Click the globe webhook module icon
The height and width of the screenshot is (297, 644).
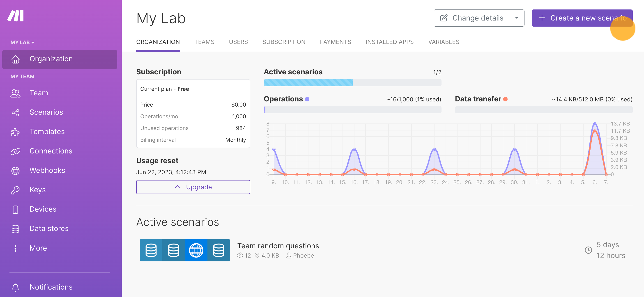196,250
